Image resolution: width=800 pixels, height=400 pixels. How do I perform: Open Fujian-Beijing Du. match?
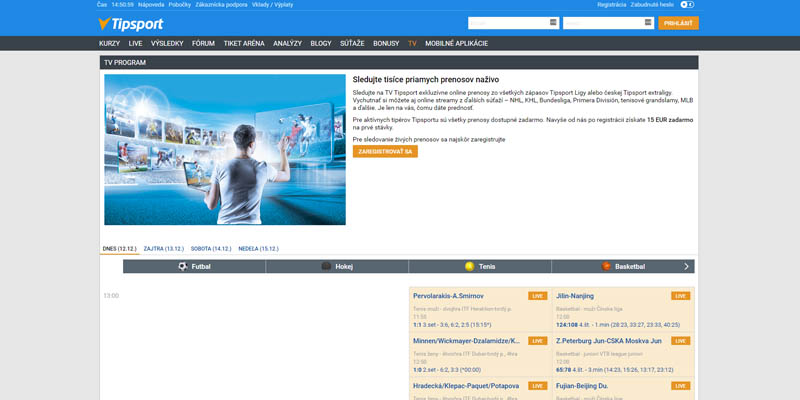[x=582, y=386]
